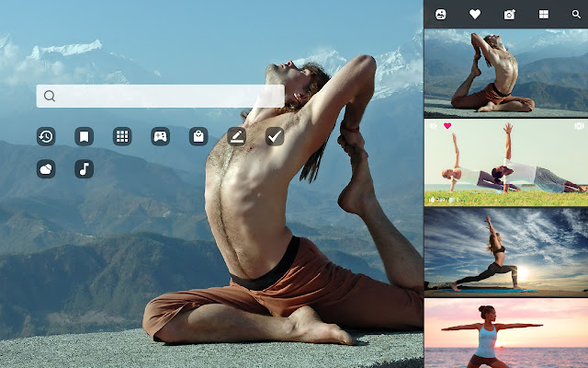
Task: Open the apps grid icon
Action: point(121,137)
